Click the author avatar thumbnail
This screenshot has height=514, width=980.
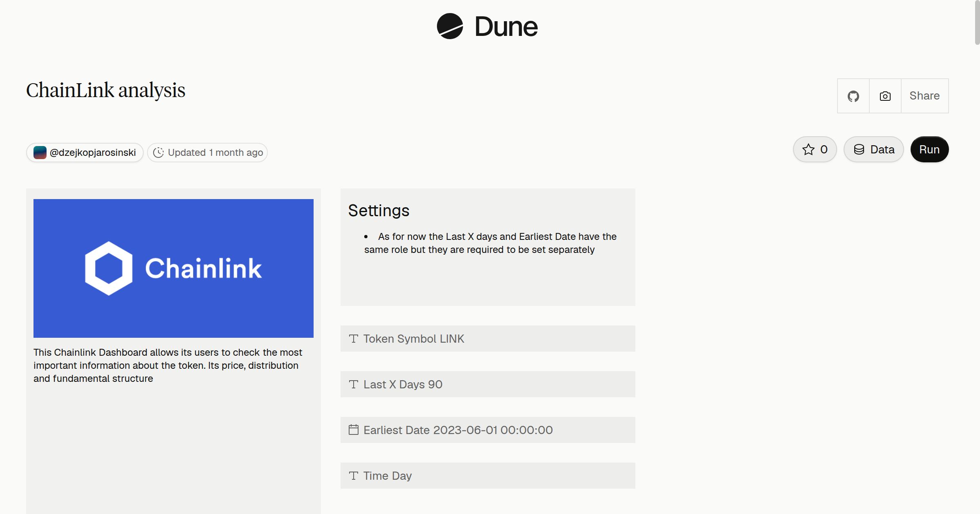40,153
